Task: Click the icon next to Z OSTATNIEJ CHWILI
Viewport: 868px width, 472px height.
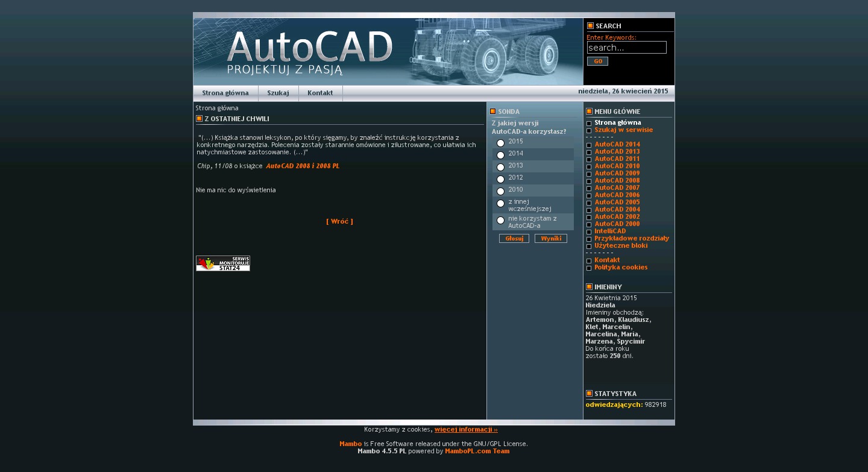Action: (199, 119)
